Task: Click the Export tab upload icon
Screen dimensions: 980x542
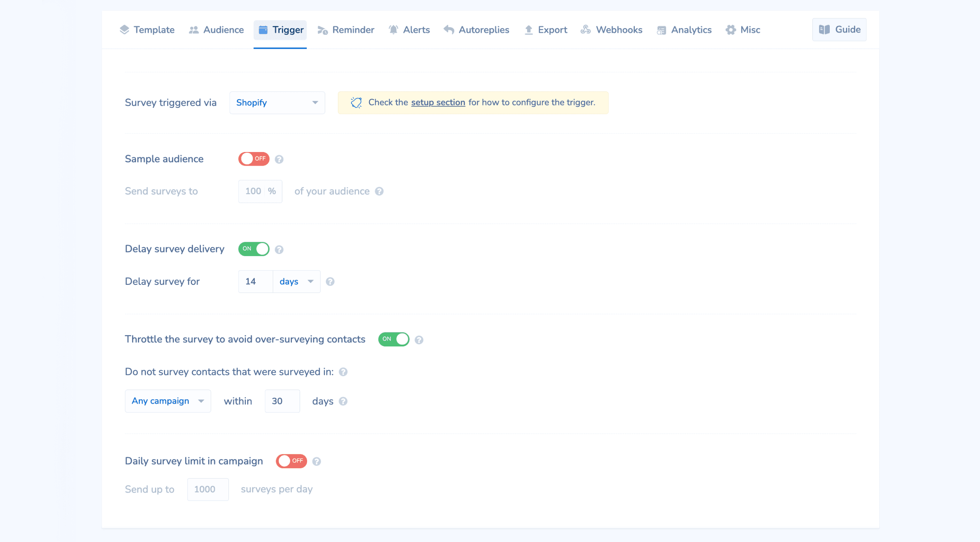Action: [x=529, y=30]
